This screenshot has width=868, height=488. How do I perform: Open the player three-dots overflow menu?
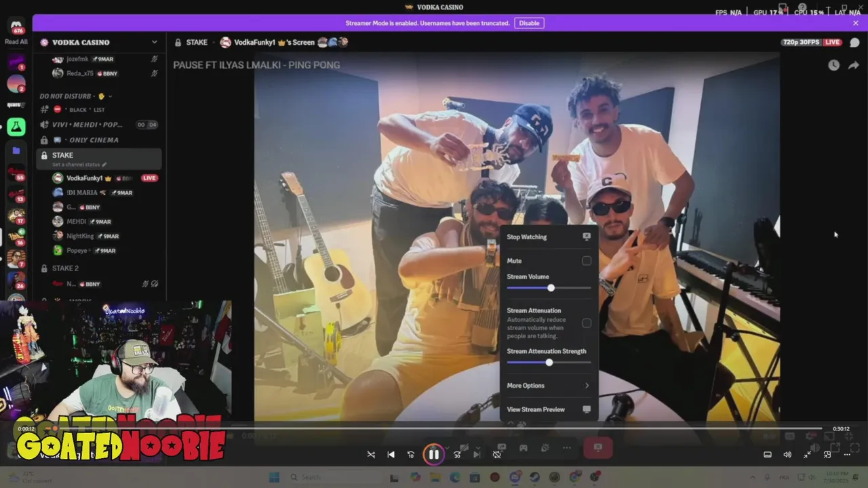(x=847, y=455)
